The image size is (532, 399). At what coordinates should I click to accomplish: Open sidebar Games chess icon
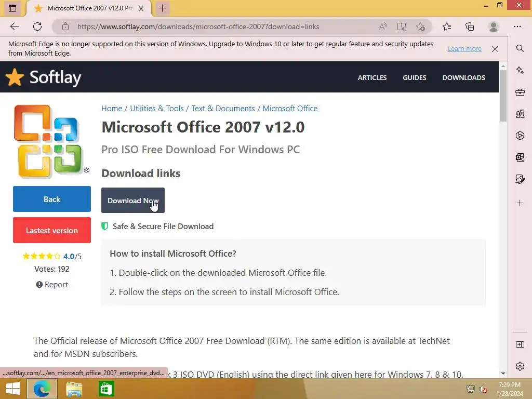point(520,114)
